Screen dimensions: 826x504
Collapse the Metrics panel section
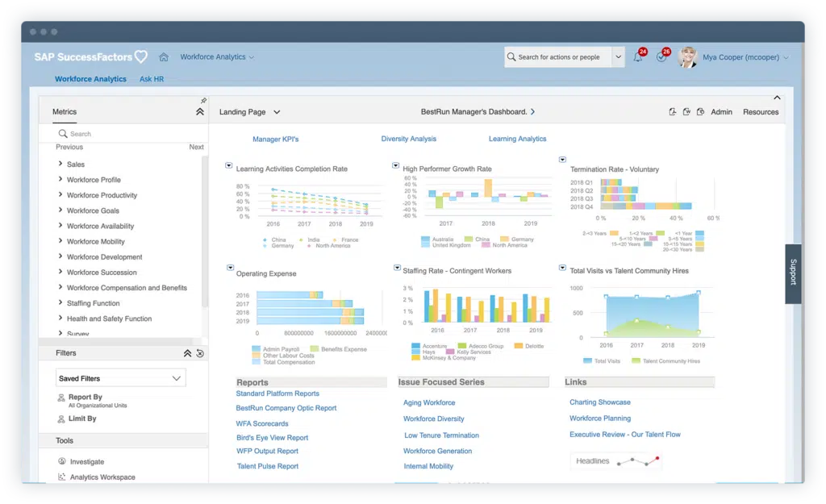tap(200, 112)
